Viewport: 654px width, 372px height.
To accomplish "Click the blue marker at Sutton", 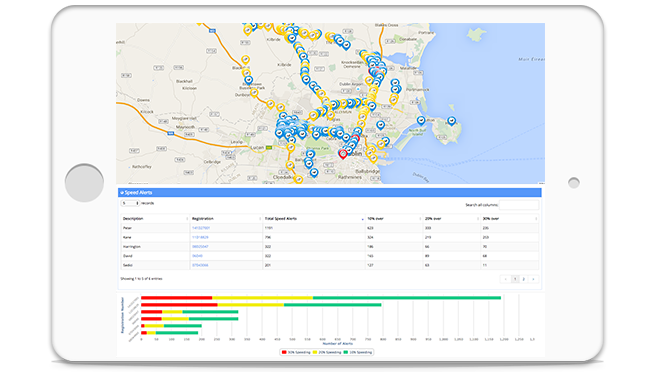I will tap(421, 120).
